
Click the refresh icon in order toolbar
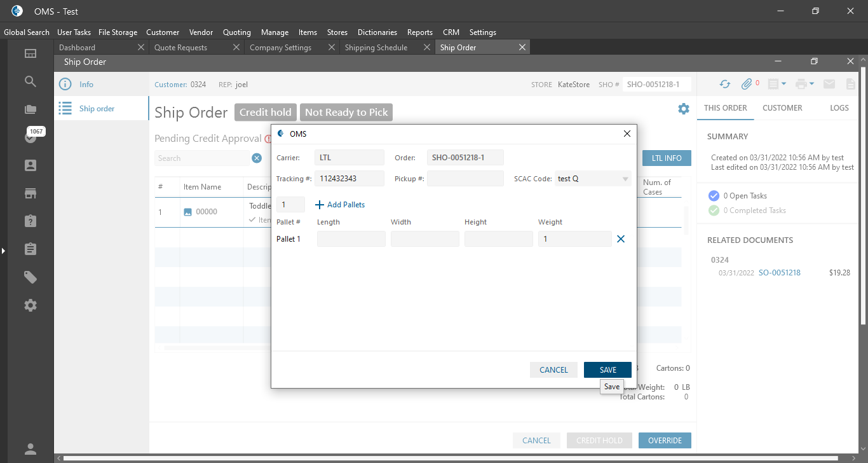724,84
